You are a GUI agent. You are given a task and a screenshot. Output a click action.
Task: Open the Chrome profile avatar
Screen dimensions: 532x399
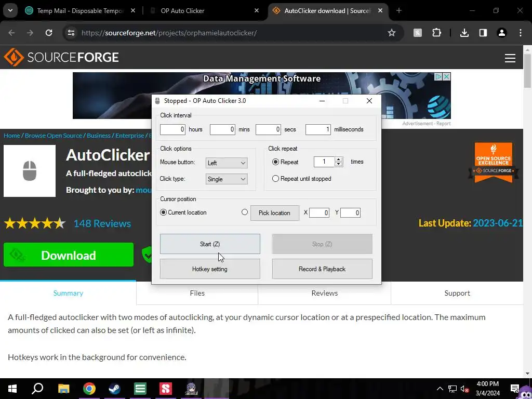click(x=502, y=33)
